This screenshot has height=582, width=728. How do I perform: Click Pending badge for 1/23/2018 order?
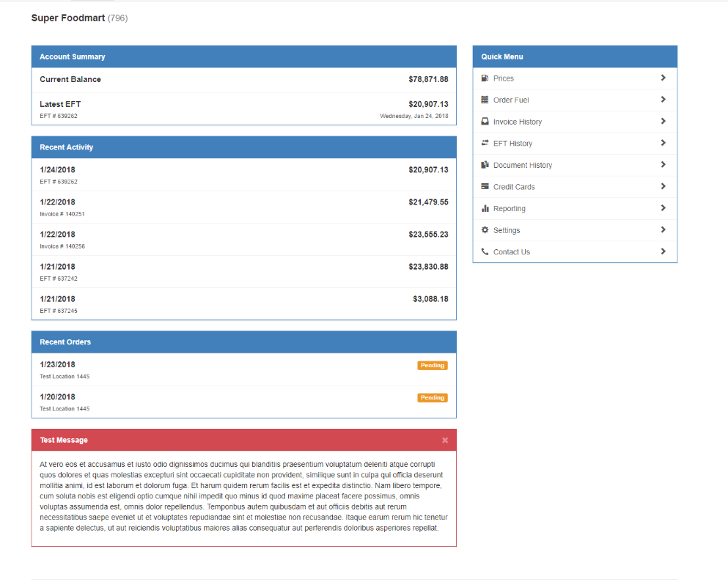pyautogui.click(x=433, y=365)
